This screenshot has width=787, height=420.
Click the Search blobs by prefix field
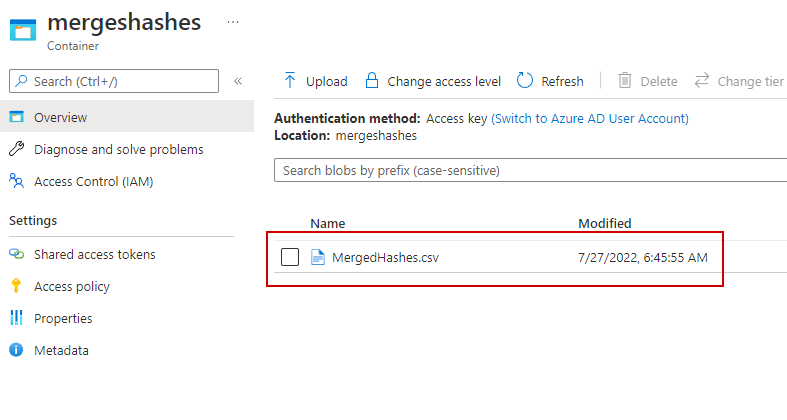pos(530,171)
